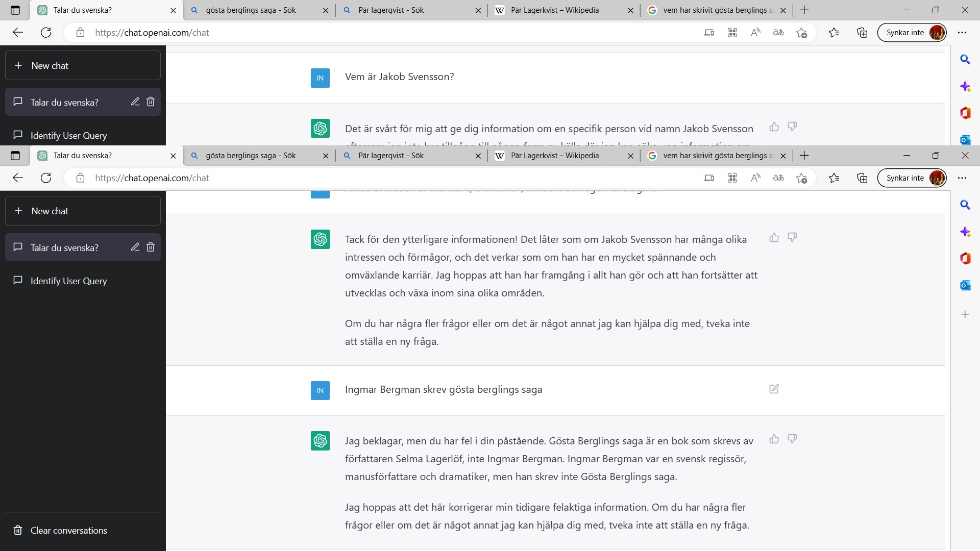Image resolution: width=980 pixels, height=551 pixels.
Task: Open 'Identify User Query' chat in upper window
Action: [83, 135]
